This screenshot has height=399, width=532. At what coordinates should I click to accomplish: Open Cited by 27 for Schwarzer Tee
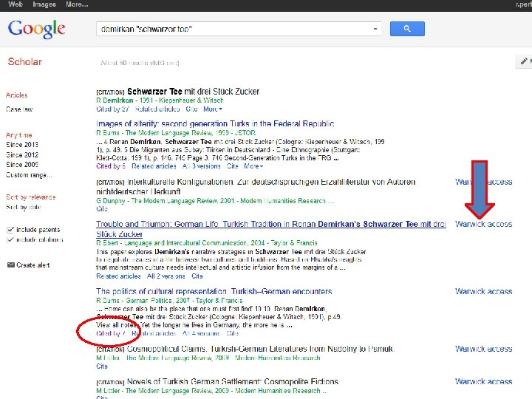112,109
